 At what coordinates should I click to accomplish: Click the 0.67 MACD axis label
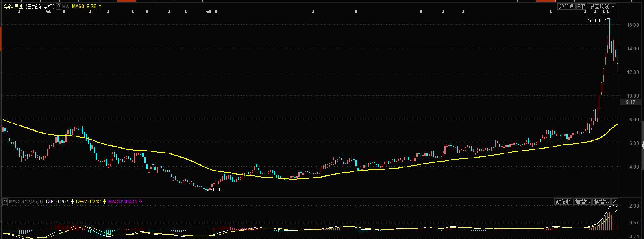click(x=633, y=223)
